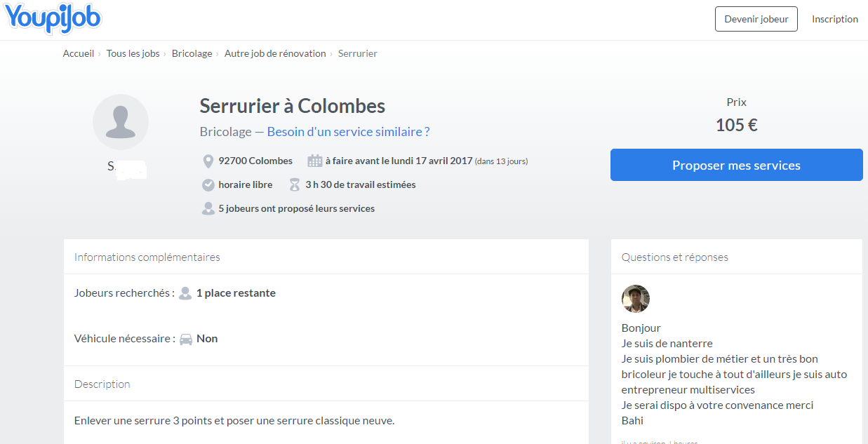Open the Inscription link
This screenshot has height=444, width=868.
834,20
